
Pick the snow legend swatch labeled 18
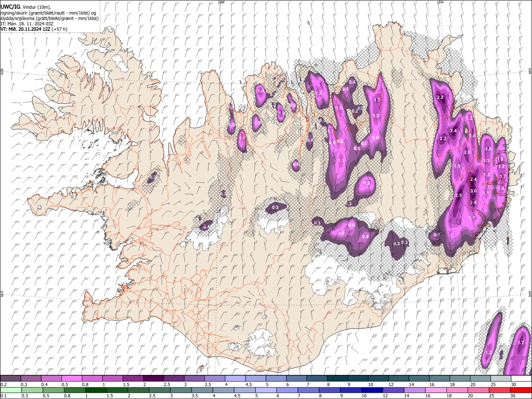tap(459, 378)
